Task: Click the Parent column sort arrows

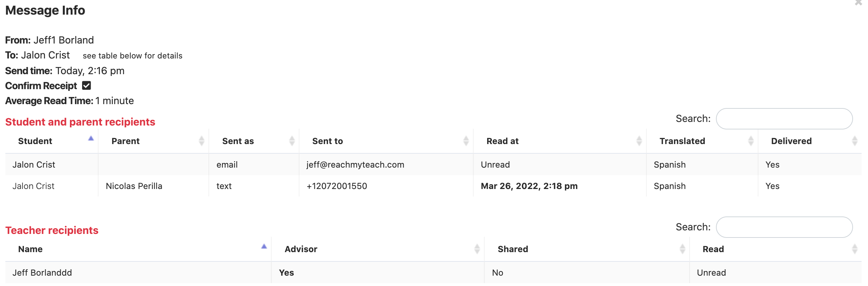Action: click(202, 141)
